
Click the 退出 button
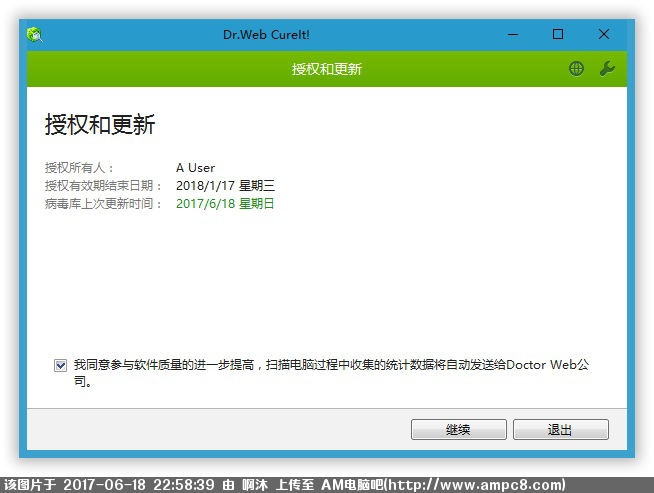pos(561,429)
